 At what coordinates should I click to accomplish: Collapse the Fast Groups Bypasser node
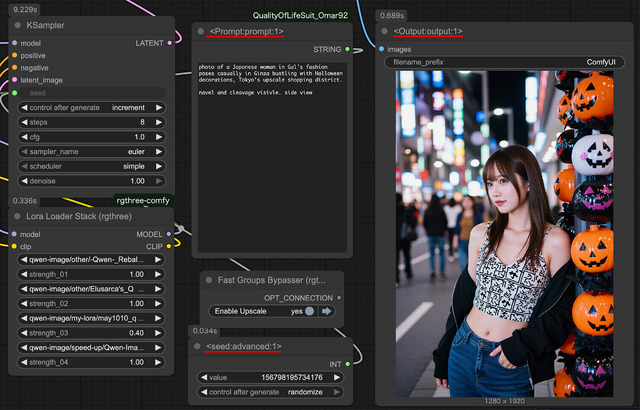tap(208, 280)
